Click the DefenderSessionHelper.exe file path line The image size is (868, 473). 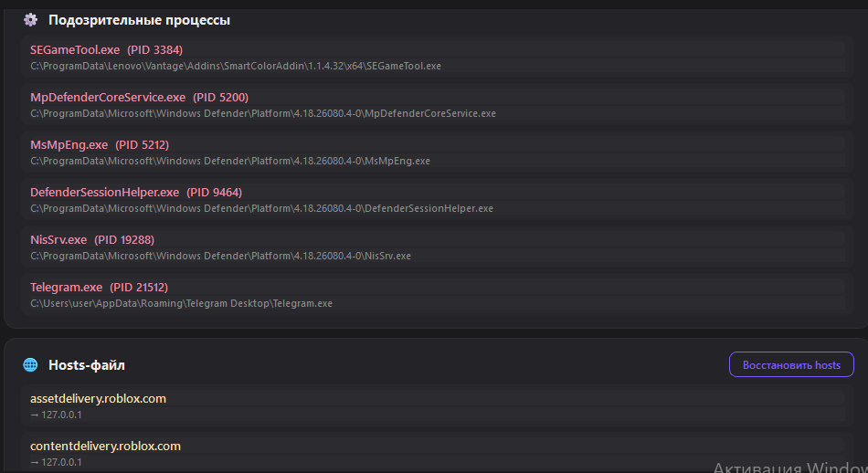pos(262,208)
